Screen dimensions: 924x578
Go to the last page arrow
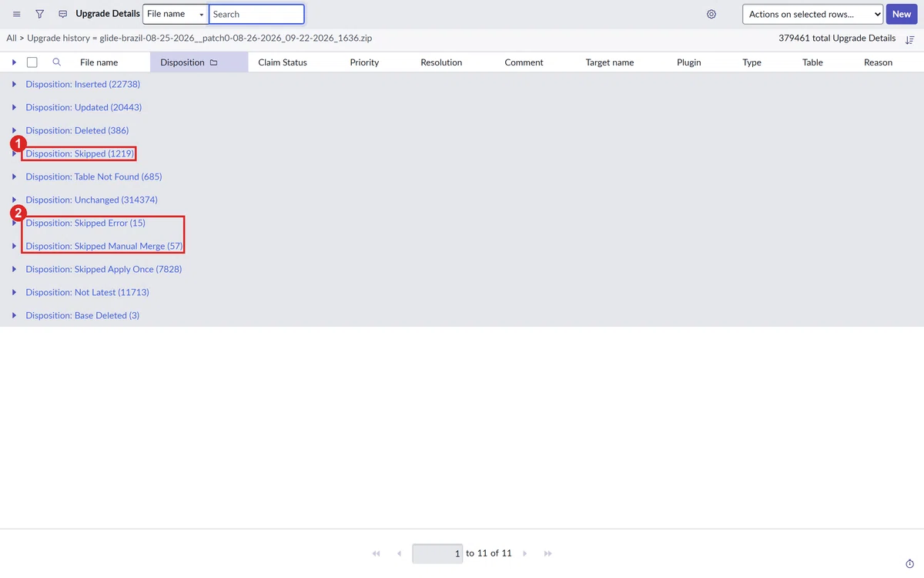[548, 553]
